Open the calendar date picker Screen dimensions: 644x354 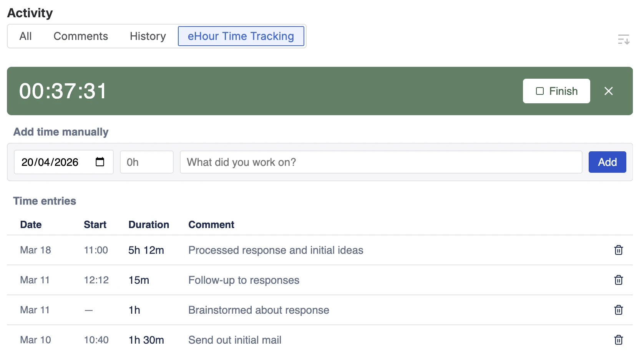tap(100, 162)
